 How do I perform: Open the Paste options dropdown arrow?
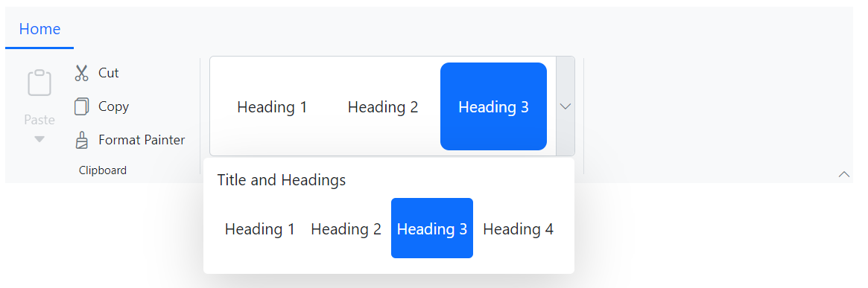[x=39, y=139]
